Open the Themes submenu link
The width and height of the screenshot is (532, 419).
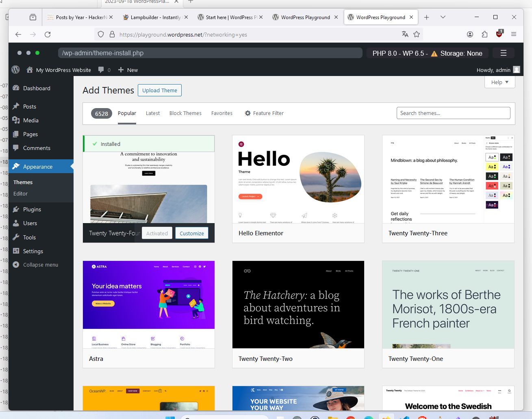point(23,182)
